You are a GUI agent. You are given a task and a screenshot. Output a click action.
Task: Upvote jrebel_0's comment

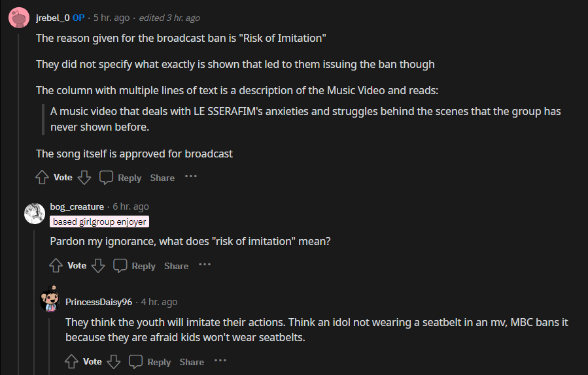(x=42, y=177)
